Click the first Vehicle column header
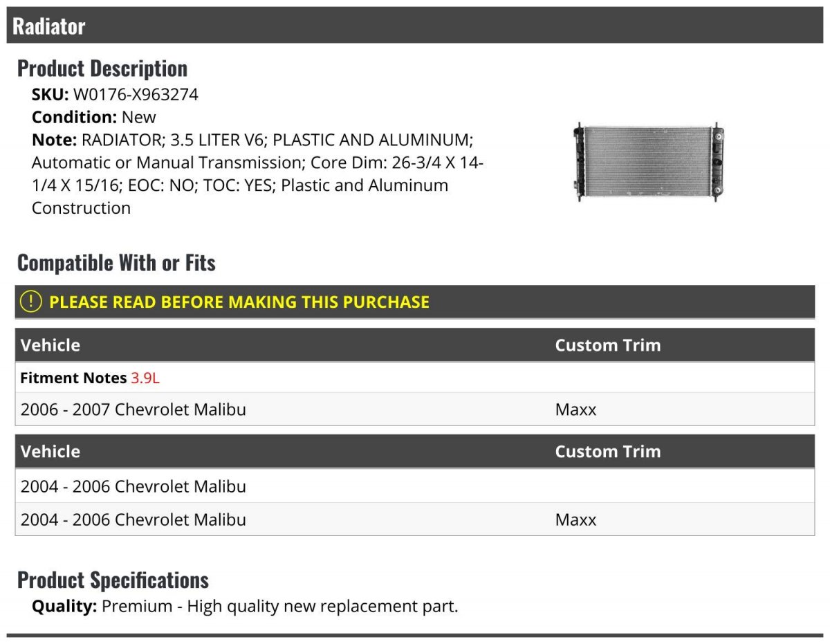 click(50, 345)
